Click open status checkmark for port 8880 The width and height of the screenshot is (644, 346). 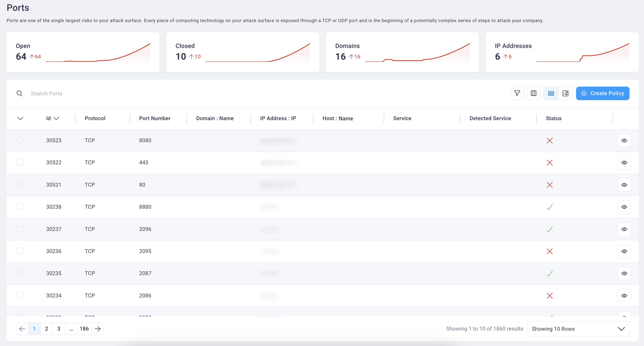pyautogui.click(x=550, y=207)
